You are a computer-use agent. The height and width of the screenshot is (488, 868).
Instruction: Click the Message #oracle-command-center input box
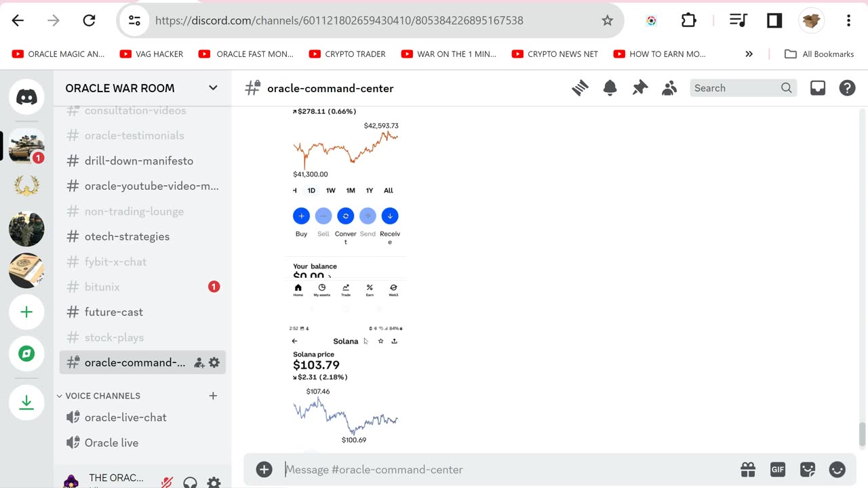pos(509,470)
